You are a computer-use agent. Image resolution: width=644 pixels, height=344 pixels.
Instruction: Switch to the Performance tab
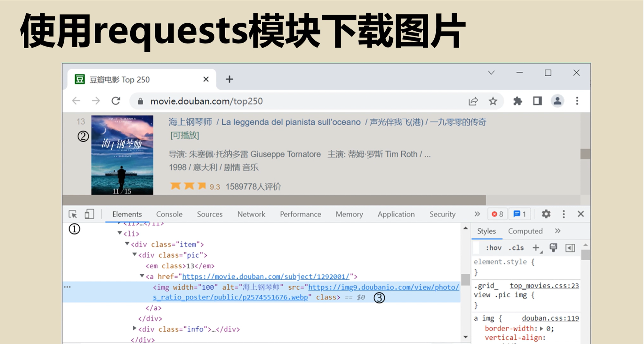pos(301,214)
